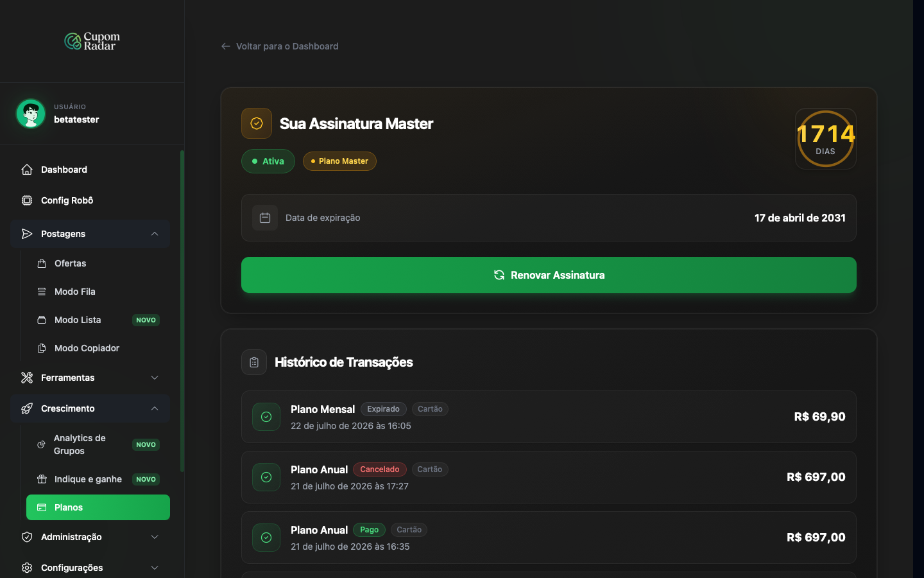The width and height of the screenshot is (924, 578).
Task: Click the Modo Fila queue icon
Action: [x=42, y=292]
